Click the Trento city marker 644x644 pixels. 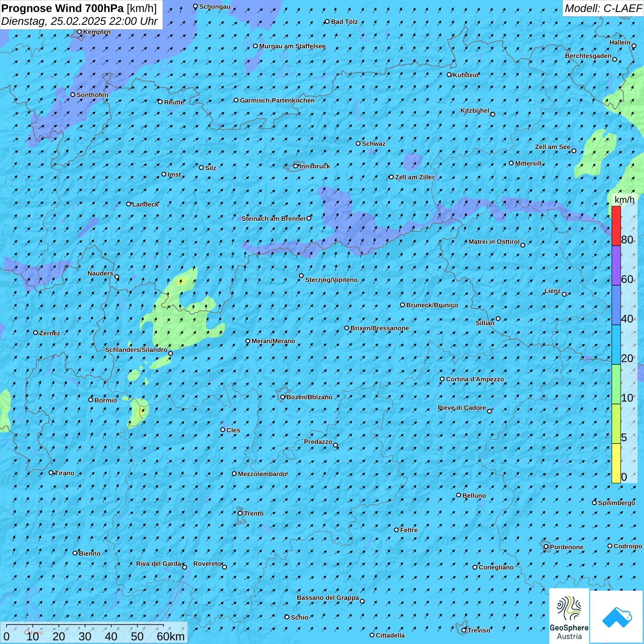pos(240,513)
